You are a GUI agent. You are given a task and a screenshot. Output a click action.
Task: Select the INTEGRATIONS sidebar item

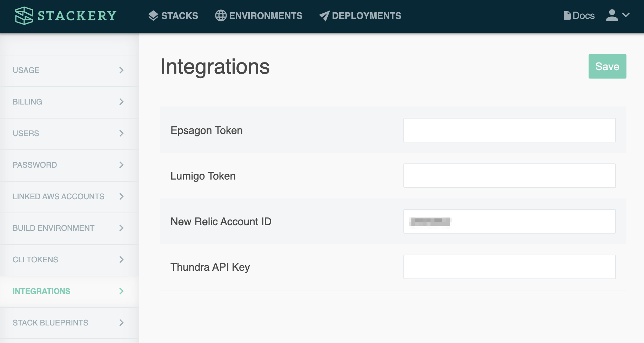tap(69, 291)
